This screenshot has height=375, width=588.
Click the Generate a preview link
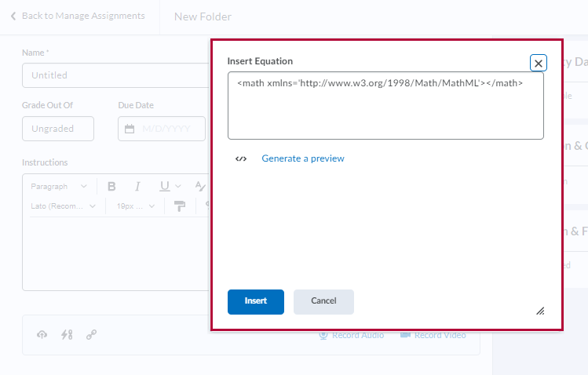pyautogui.click(x=303, y=158)
